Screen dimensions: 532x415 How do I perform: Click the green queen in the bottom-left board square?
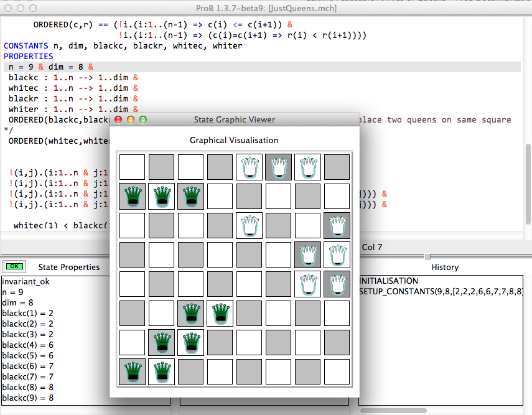tap(132, 371)
